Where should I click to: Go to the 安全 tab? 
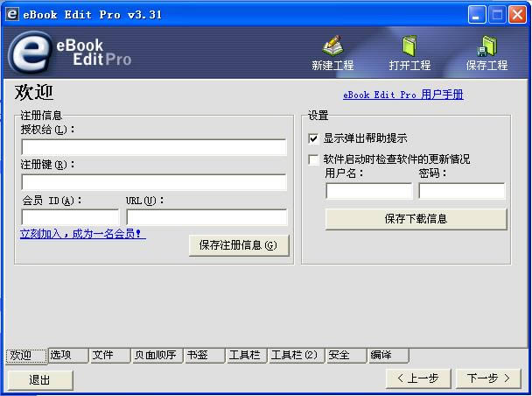pyautogui.click(x=346, y=355)
